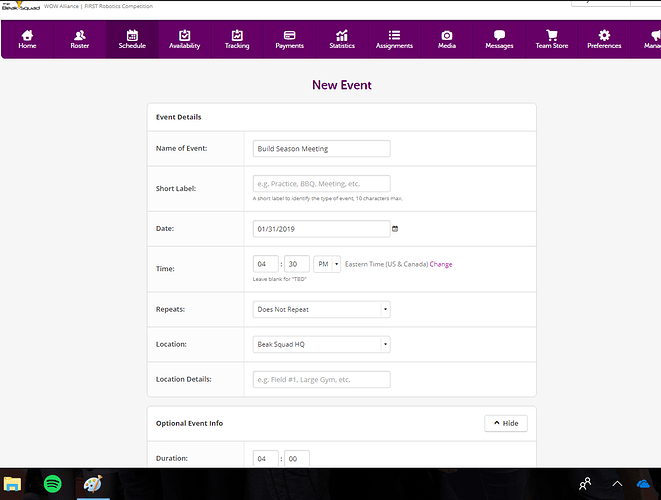The image size is (661, 500).
Task: Open the OneDrive tray icon
Action: (x=644, y=484)
